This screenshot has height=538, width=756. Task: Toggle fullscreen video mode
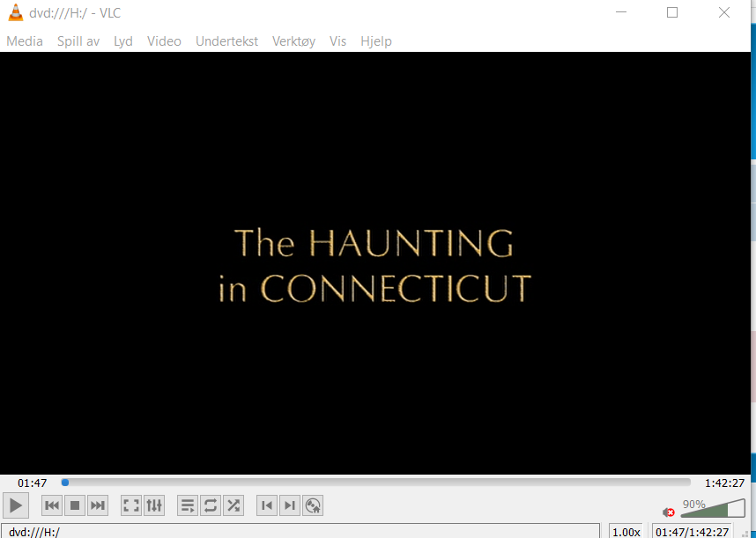[131, 505]
